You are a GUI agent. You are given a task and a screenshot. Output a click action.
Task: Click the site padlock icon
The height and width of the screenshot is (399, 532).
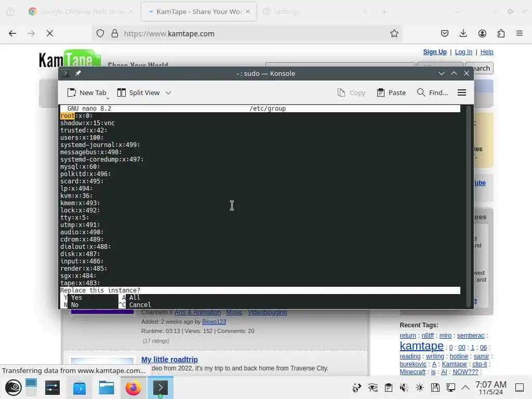pyautogui.click(x=115, y=33)
